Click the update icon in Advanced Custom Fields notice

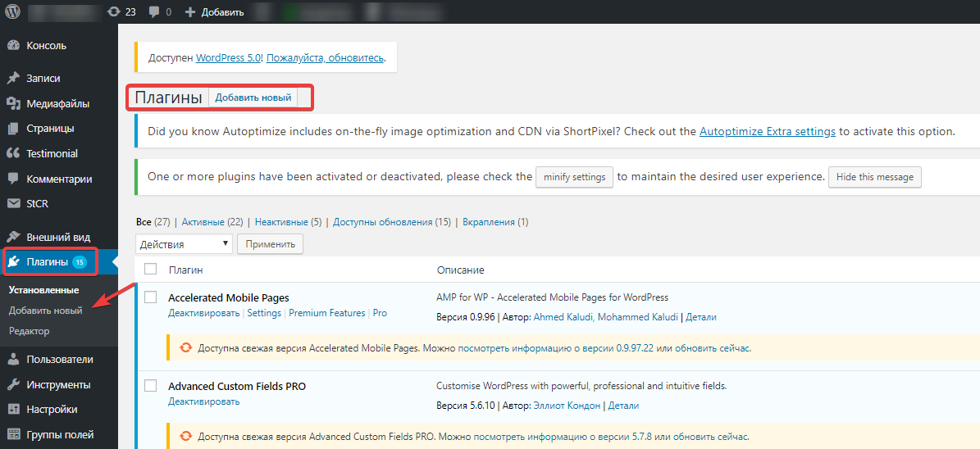[x=186, y=436]
